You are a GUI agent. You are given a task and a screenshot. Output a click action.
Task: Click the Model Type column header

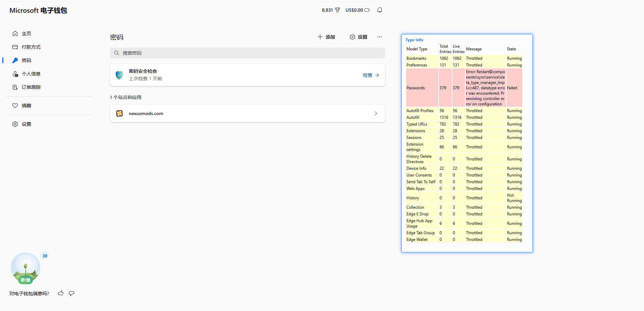[x=417, y=49]
